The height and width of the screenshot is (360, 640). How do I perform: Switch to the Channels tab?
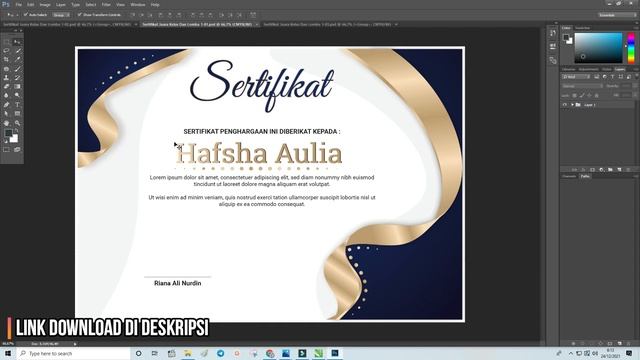coord(569,176)
